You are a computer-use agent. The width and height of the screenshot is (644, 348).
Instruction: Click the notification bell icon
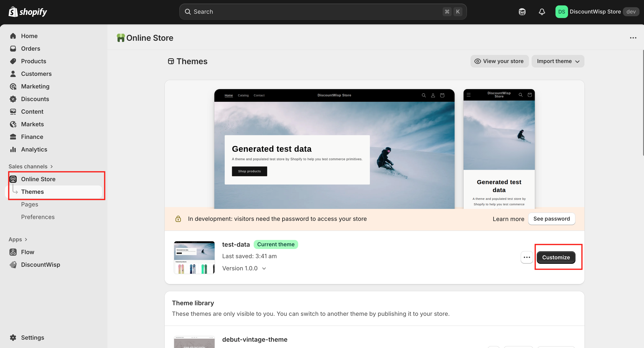[542, 12]
